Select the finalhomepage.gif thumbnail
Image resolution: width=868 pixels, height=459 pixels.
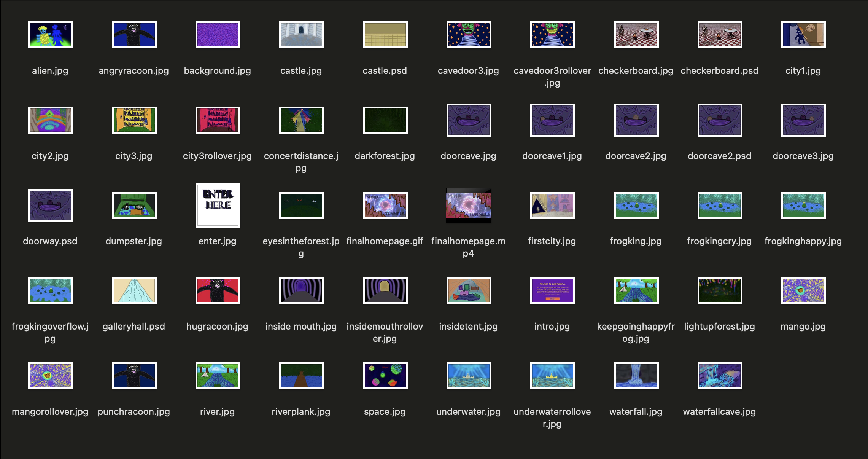385,205
